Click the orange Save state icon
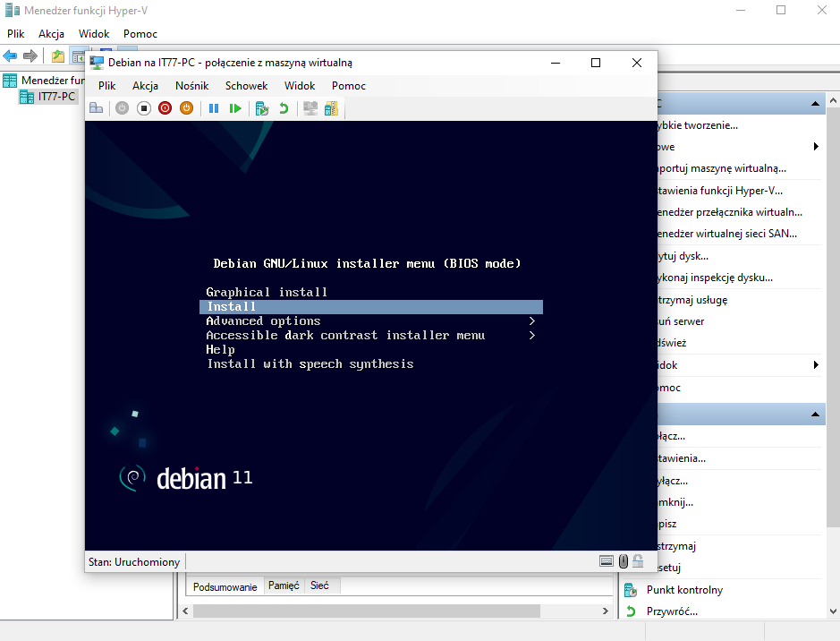Image resolution: width=840 pixels, height=641 pixels. tap(186, 108)
